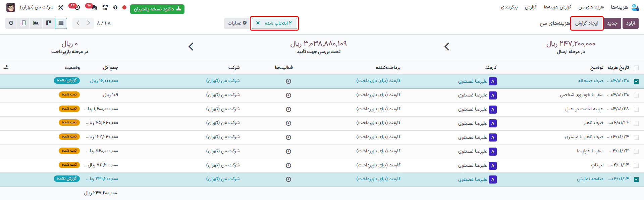Switch to the graph view icon

click(36, 23)
